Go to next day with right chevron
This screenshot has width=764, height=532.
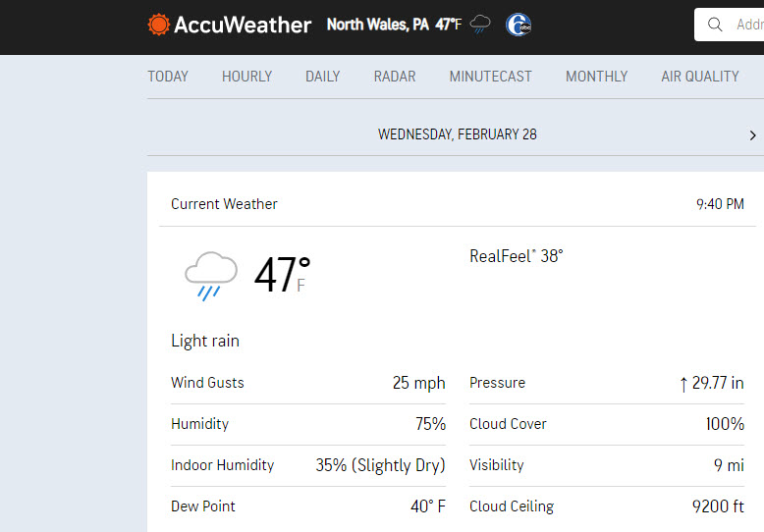(x=753, y=135)
